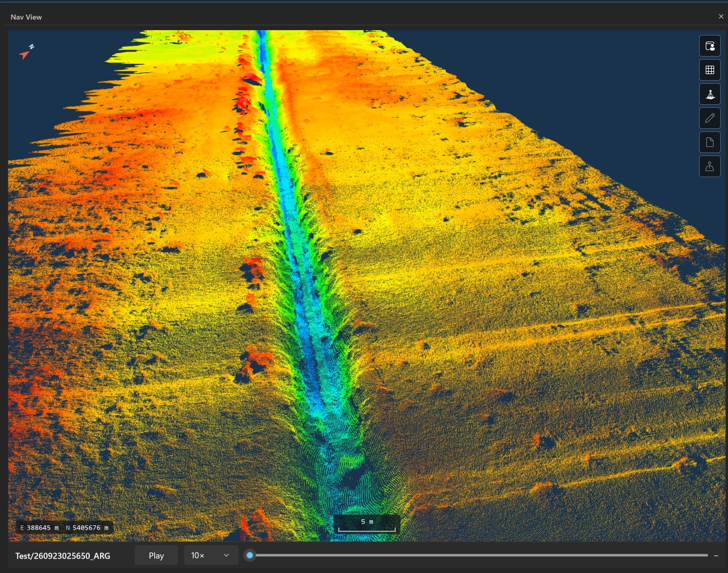
Task: Activate the pencil edit tool
Action: [x=710, y=118]
